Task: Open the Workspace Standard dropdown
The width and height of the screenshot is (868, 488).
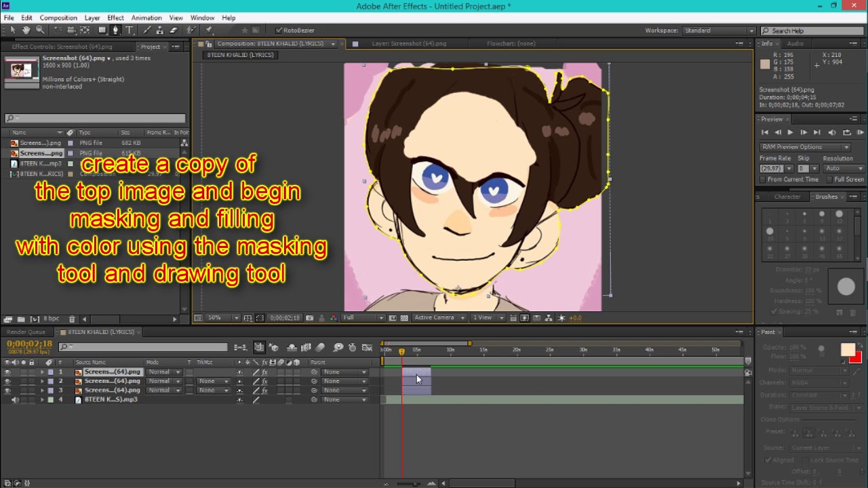Action: click(719, 30)
